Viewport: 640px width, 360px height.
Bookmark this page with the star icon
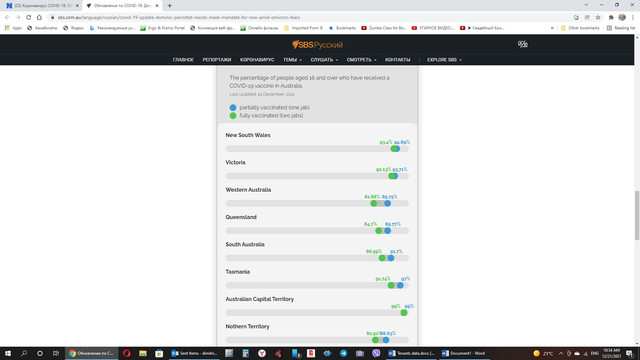[598, 17]
